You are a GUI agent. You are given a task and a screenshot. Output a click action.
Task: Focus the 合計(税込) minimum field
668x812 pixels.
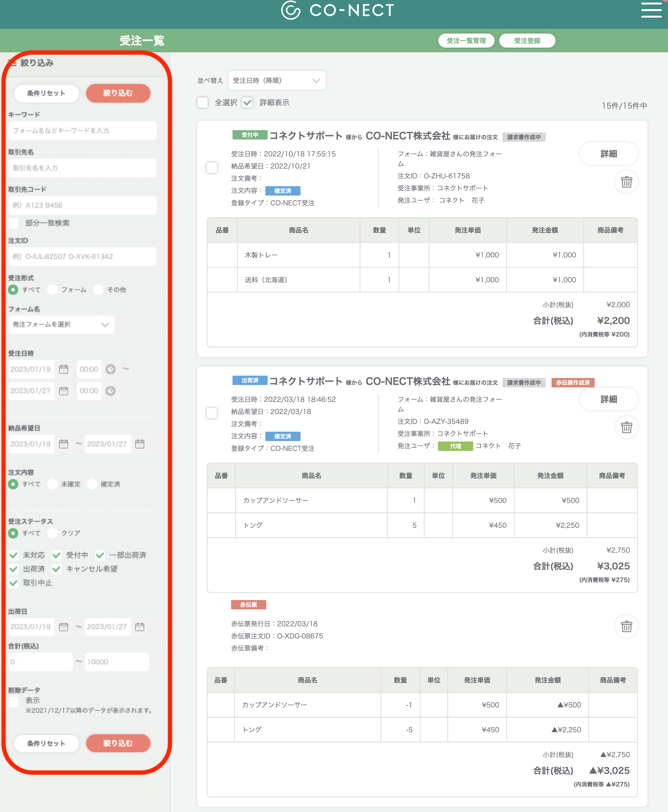tap(40, 662)
